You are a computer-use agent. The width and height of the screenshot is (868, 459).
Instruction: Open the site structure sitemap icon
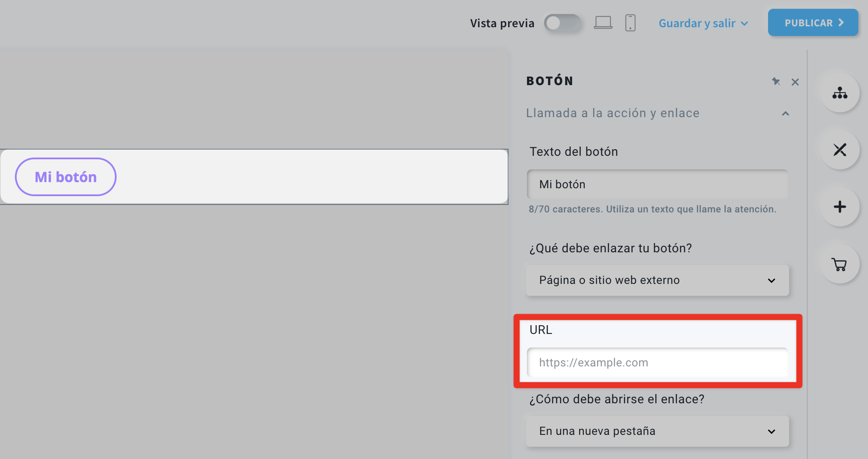pyautogui.click(x=840, y=93)
